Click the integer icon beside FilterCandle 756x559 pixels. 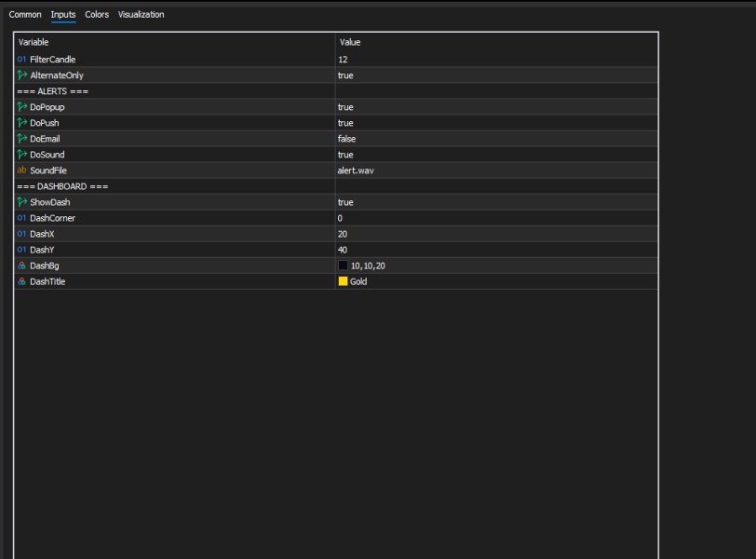coord(20,59)
